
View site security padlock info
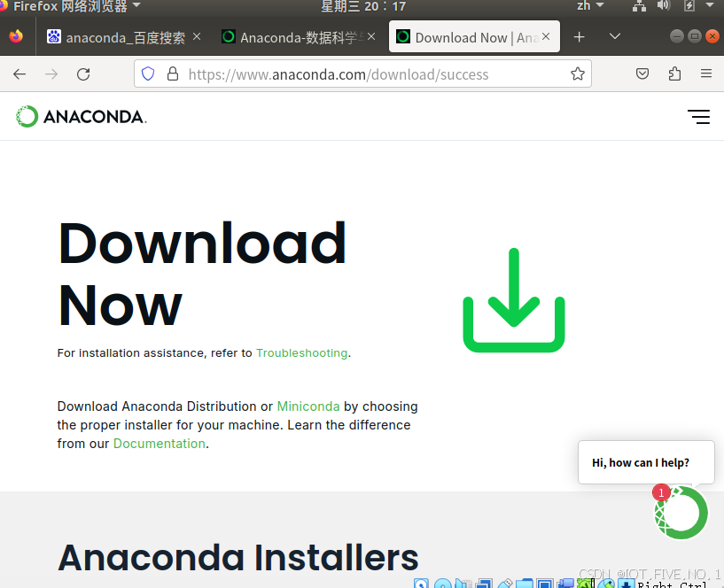point(173,73)
